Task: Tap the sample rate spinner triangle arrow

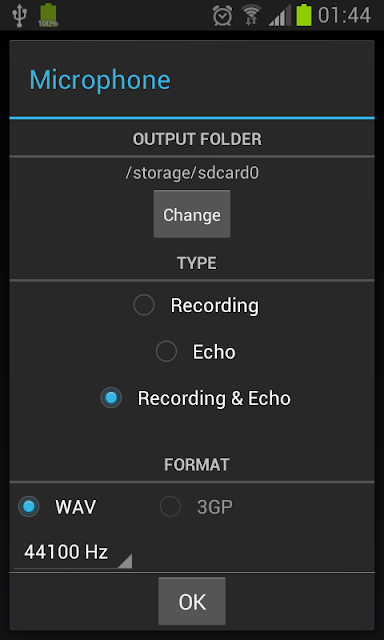Action: tap(125, 561)
